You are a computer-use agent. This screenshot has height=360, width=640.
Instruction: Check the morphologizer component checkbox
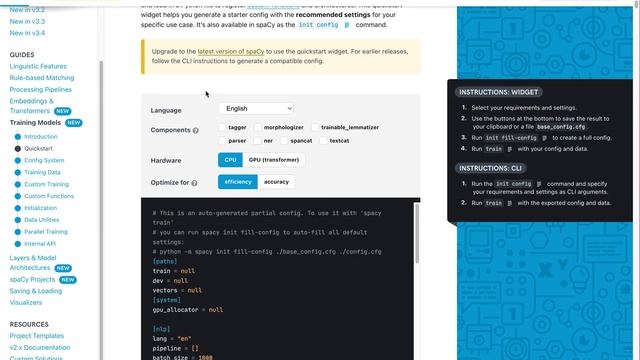click(258, 127)
